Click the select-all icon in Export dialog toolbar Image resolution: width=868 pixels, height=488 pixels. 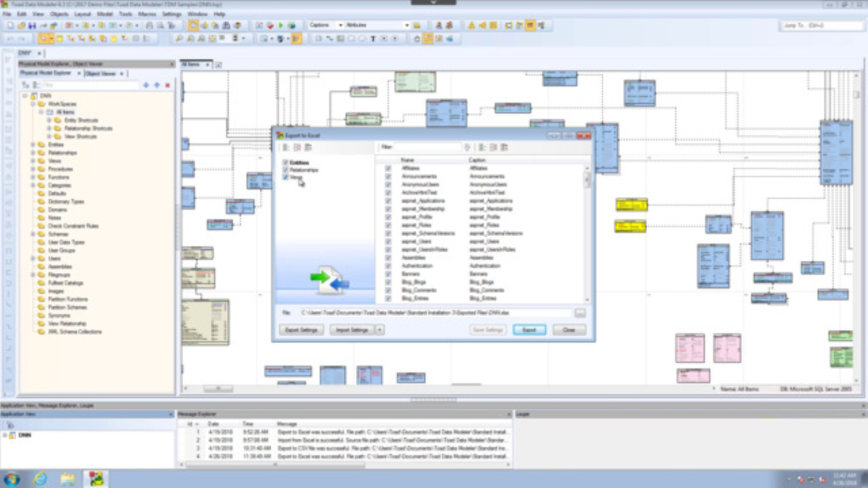coord(285,147)
